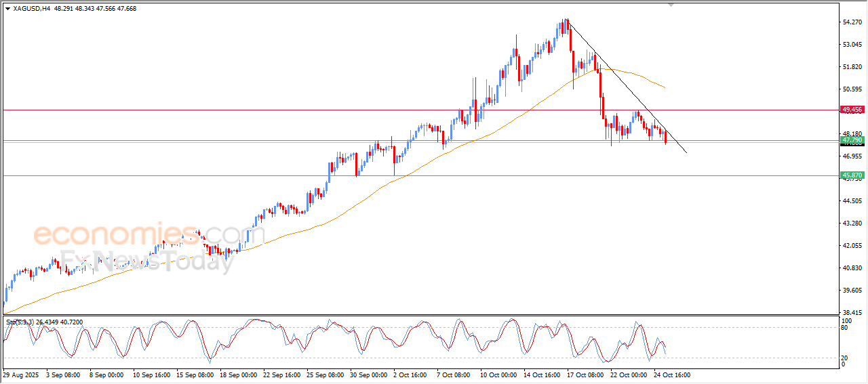Image resolution: width=868 pixels, height=384 pixels.
Task: Select the black descending trendline
Action: (627, 86)
